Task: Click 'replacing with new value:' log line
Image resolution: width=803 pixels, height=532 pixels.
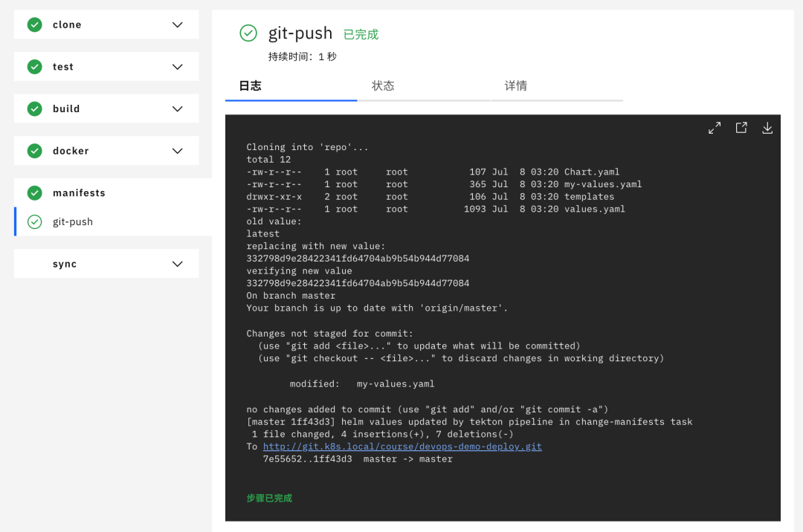Action: 315,246
